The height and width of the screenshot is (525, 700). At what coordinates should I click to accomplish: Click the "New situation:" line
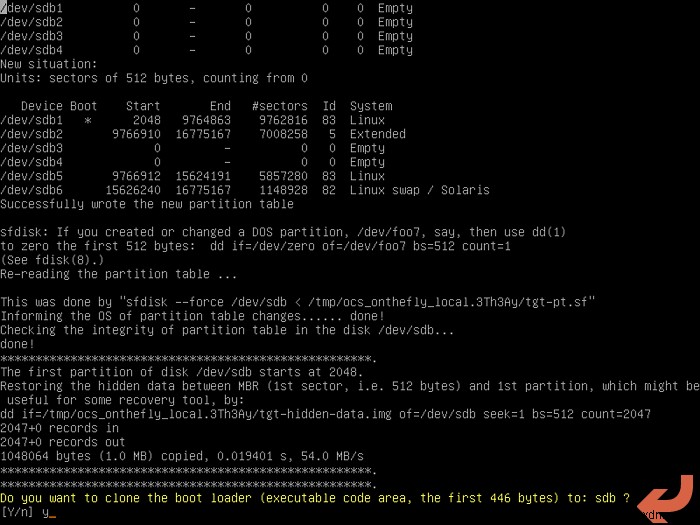[48, 64]
